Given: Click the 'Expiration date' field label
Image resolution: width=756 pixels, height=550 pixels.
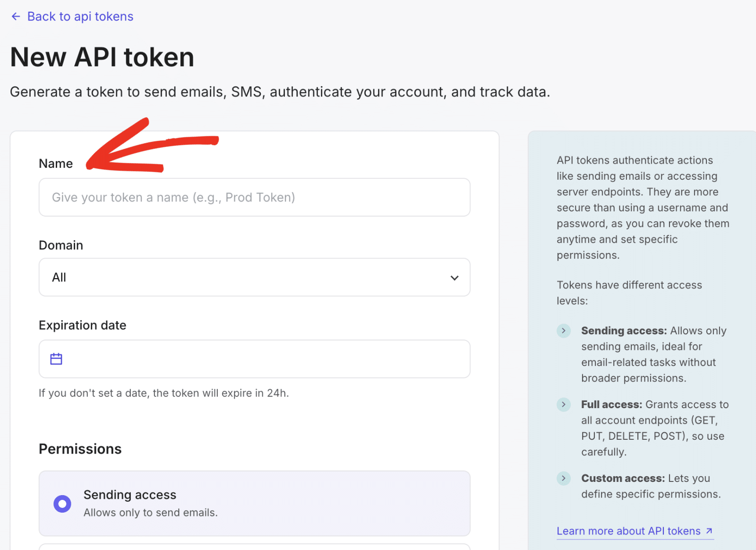Looking at the screenshot, I should pyautogui.click(x=83, y=325).
